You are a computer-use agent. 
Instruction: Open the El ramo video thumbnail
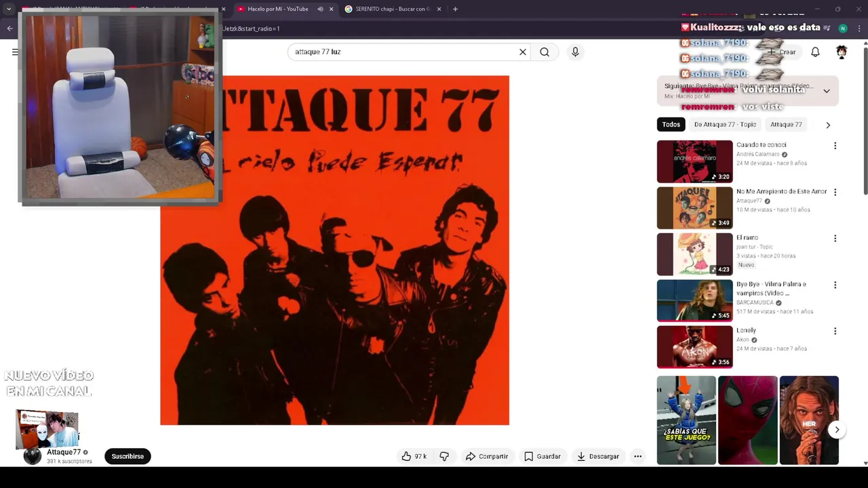(694, 254)
